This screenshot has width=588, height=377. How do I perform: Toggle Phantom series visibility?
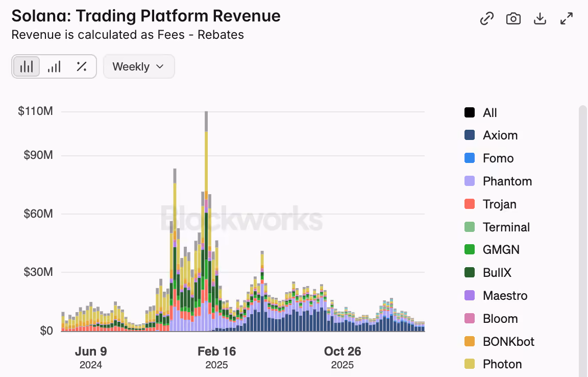click(498, 181)
